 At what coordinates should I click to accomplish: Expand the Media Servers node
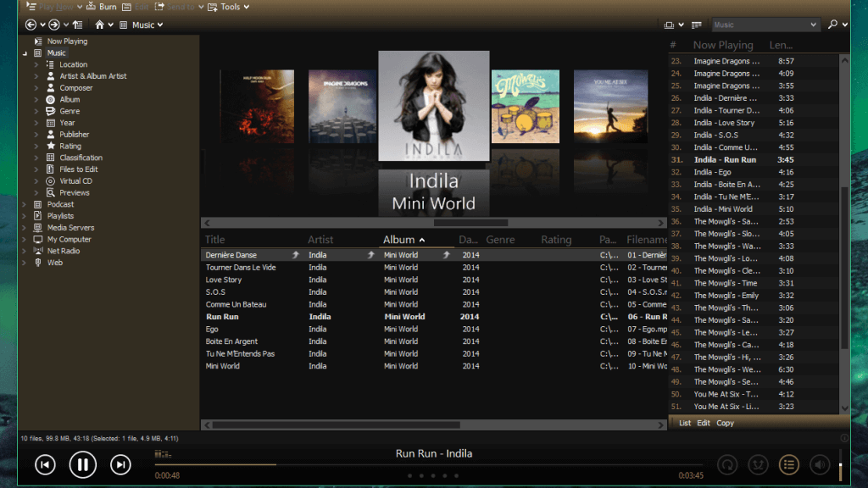[x=25, y=227]
